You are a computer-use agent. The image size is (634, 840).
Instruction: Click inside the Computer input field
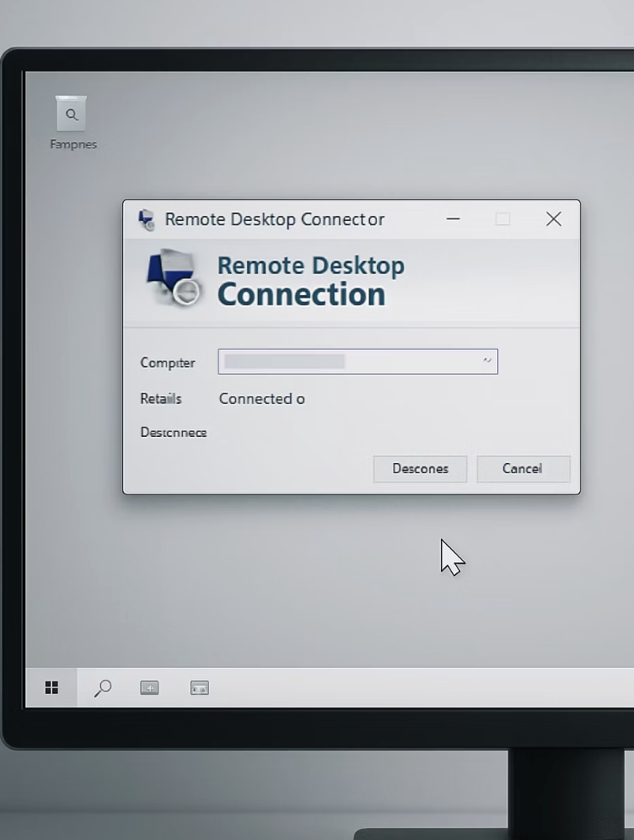357,362
